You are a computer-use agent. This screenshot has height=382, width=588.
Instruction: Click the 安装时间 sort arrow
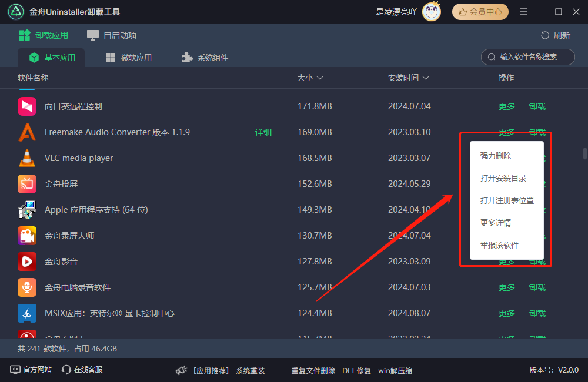425,78
